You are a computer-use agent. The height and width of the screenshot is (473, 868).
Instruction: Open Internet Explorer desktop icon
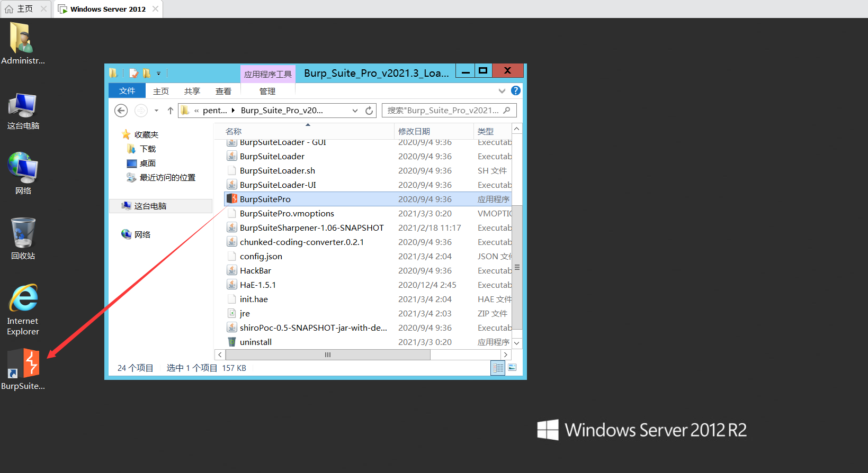pyautogui.click(x=23, y=298)
